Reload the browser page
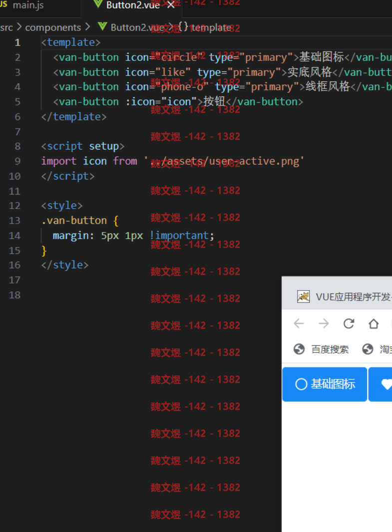 349,323
